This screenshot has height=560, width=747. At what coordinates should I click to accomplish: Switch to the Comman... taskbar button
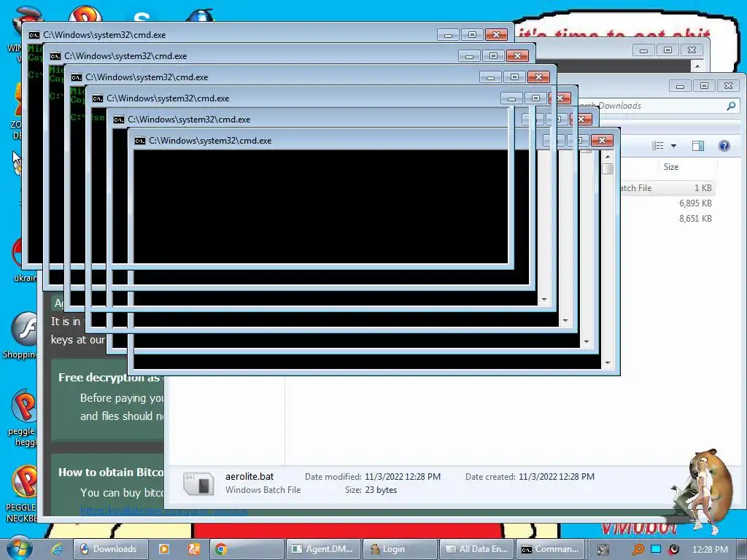coord(552,549)
